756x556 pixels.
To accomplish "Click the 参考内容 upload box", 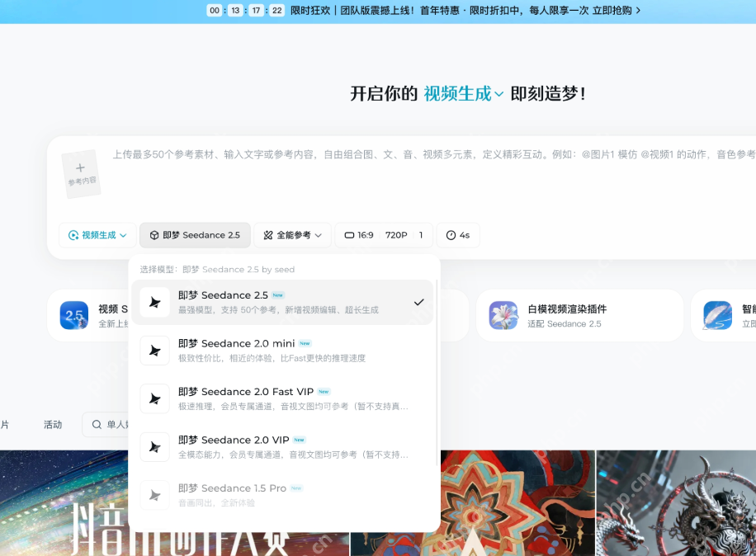I will (81, 173).
